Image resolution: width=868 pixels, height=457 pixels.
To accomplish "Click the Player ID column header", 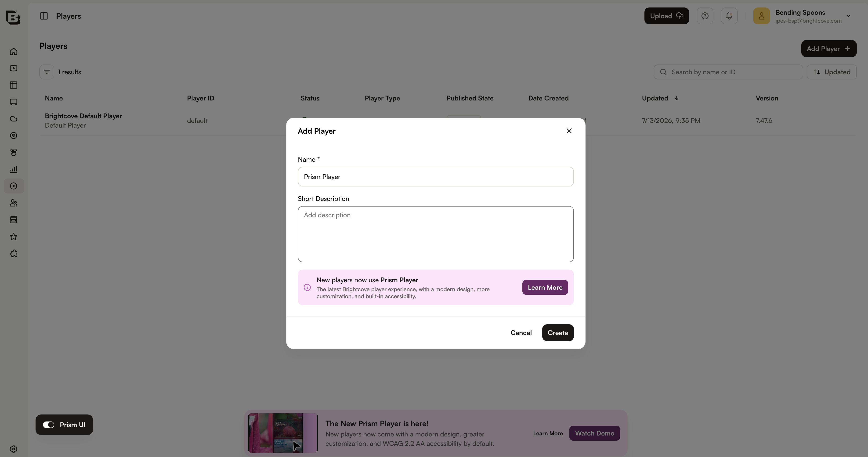I will point(200,98).
